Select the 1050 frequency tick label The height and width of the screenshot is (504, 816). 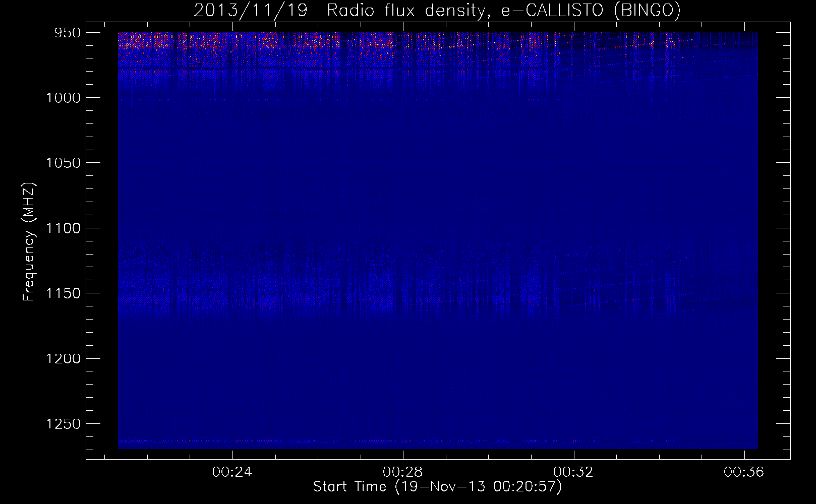[63, 163]
